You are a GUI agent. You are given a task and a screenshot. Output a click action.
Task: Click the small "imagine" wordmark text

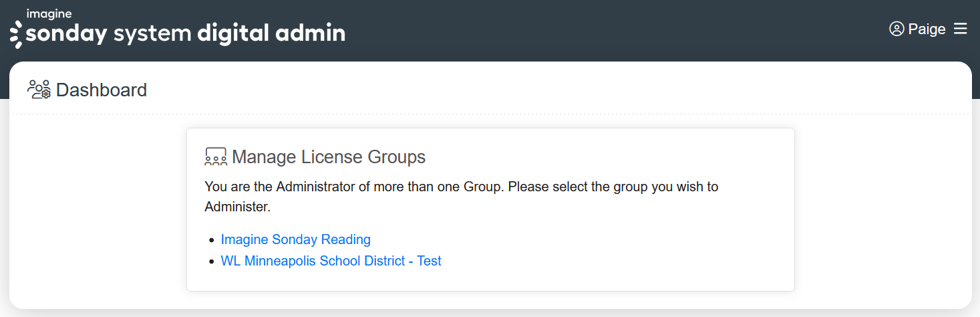point(49,13)
